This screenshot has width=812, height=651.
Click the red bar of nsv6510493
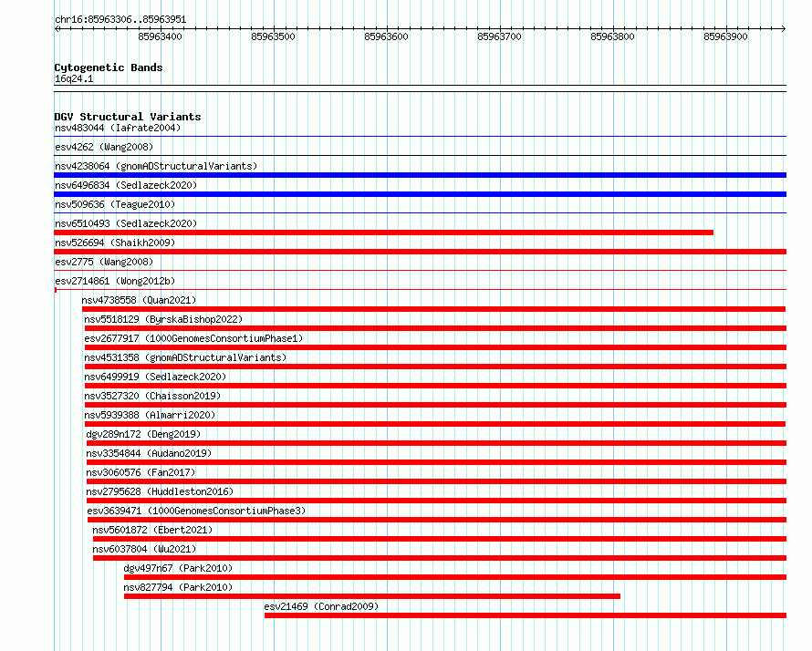[384, 232]
